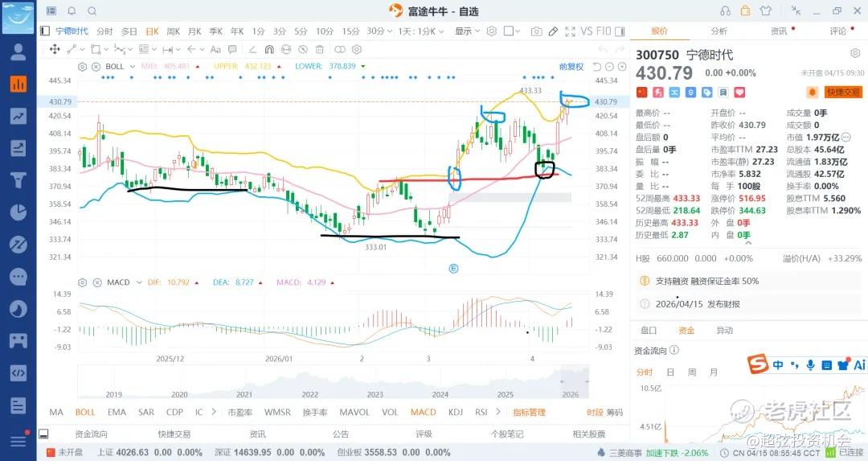The height and width of the screenshot is (461, 868).
Task: Open 指标管理 indicator management
Action: click(529, 412)
